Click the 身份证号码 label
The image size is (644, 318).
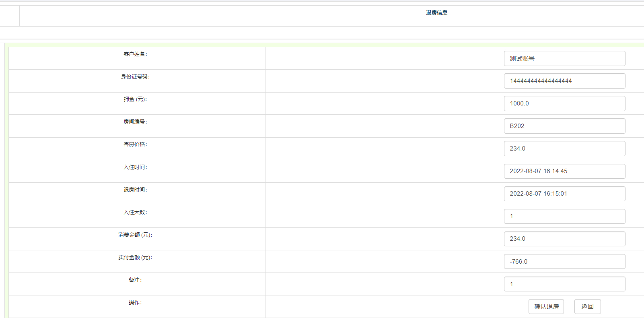point(136,76)
